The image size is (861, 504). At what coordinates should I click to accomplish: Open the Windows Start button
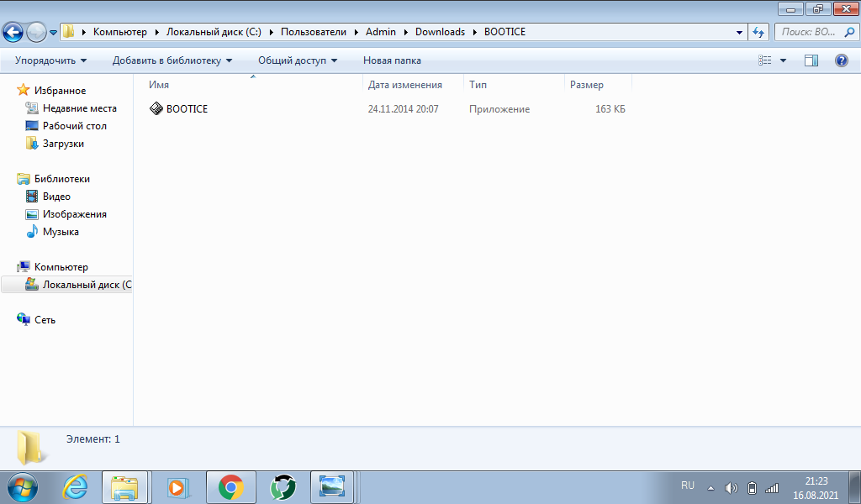coord(23,487)
